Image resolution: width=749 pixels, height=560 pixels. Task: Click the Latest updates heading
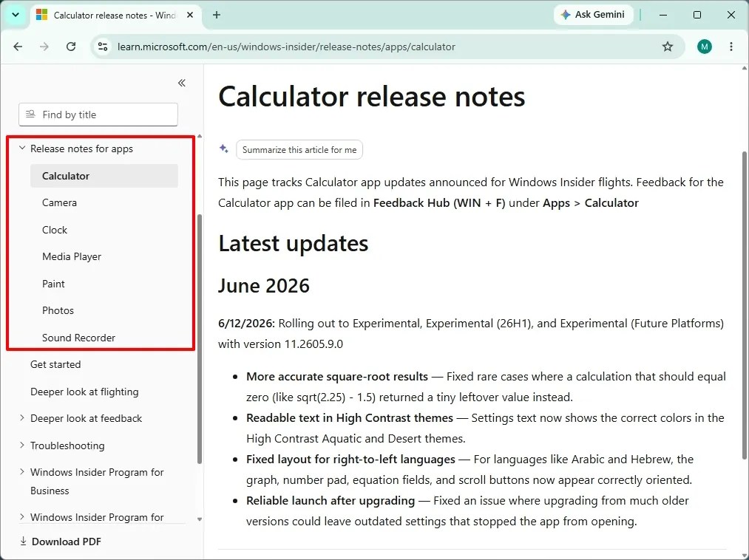click(294, 243)
